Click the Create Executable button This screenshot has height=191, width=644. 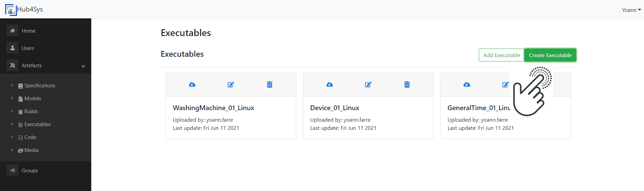coord(550,55)
